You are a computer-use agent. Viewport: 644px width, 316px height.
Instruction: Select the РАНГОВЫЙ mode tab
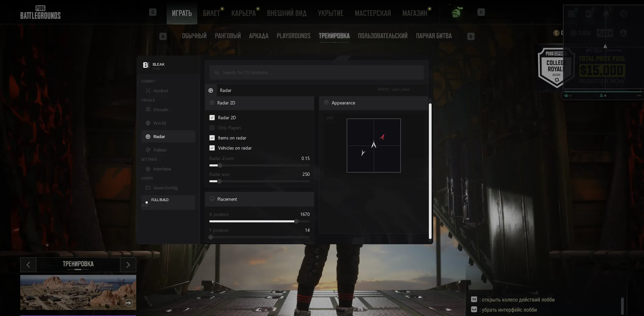coord(228,36)
